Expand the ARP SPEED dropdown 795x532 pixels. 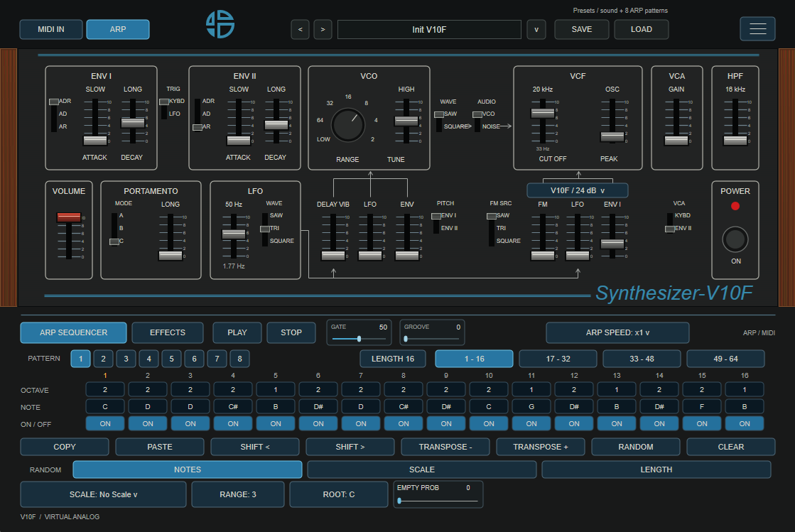point(617,333)
